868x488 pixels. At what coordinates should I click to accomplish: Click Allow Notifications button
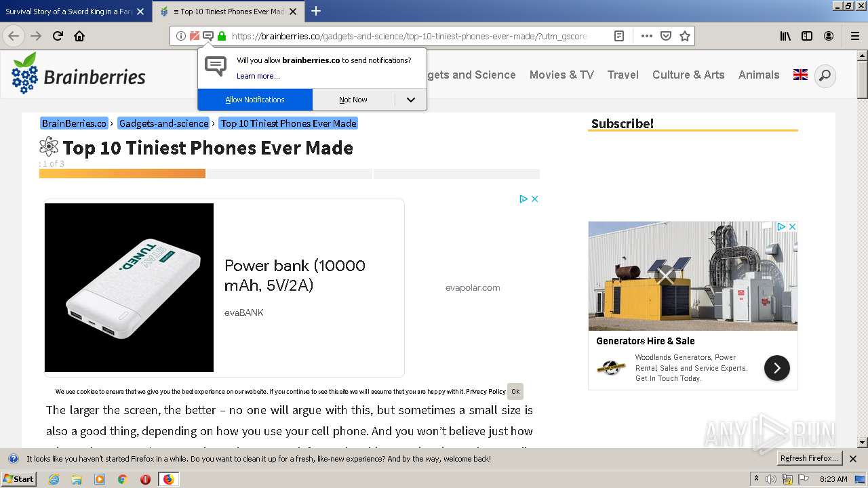pos(255,100)
